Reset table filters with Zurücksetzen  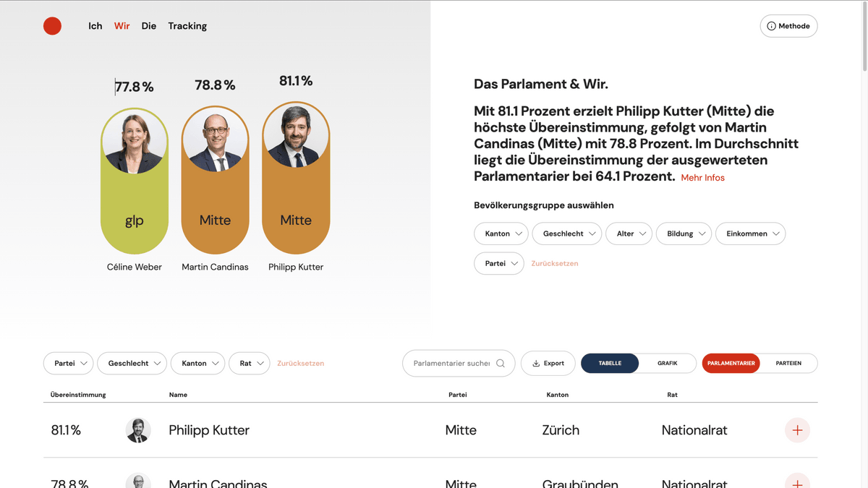[300, 364]
